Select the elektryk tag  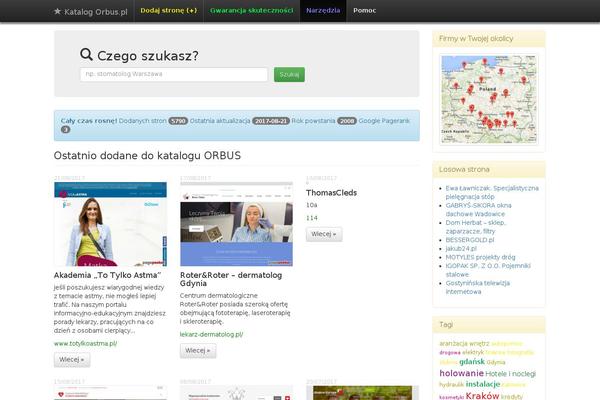tap(473, 353)
